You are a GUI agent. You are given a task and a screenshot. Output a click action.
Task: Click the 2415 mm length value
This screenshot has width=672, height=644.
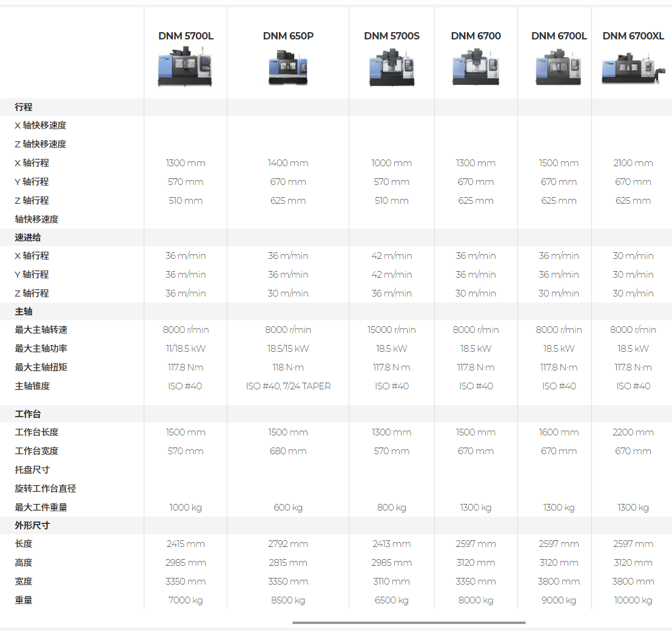[x=186, y=544]
